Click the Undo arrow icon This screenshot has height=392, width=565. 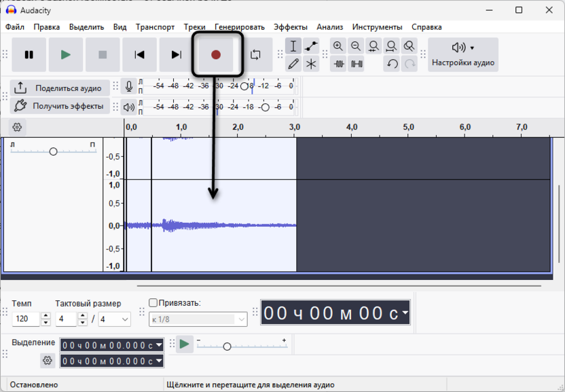click(394, 65)
